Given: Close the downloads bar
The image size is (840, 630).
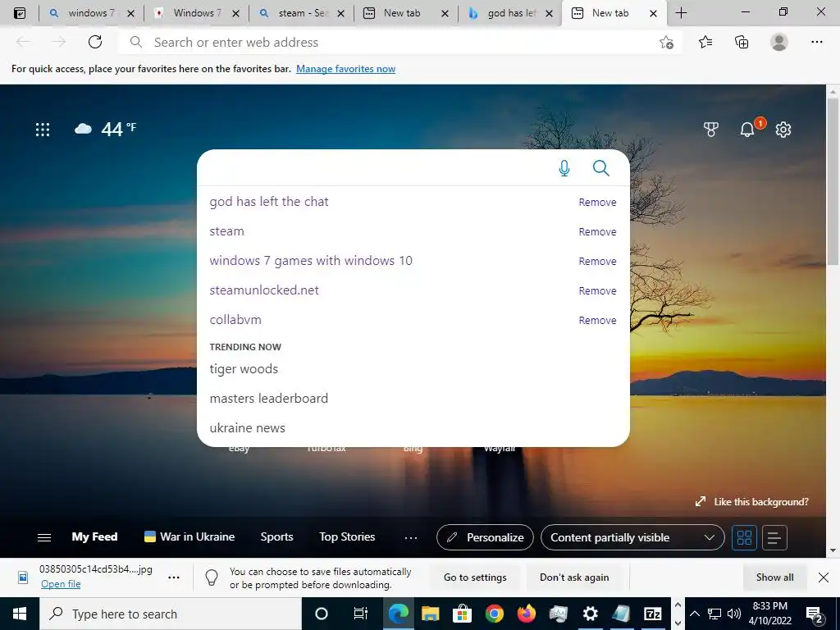Looking at the screenshot, I should [x=824, y=577].
